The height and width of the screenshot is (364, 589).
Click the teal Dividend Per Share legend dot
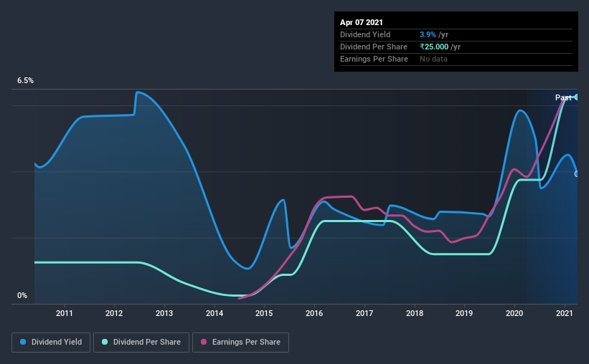point(105,342)
